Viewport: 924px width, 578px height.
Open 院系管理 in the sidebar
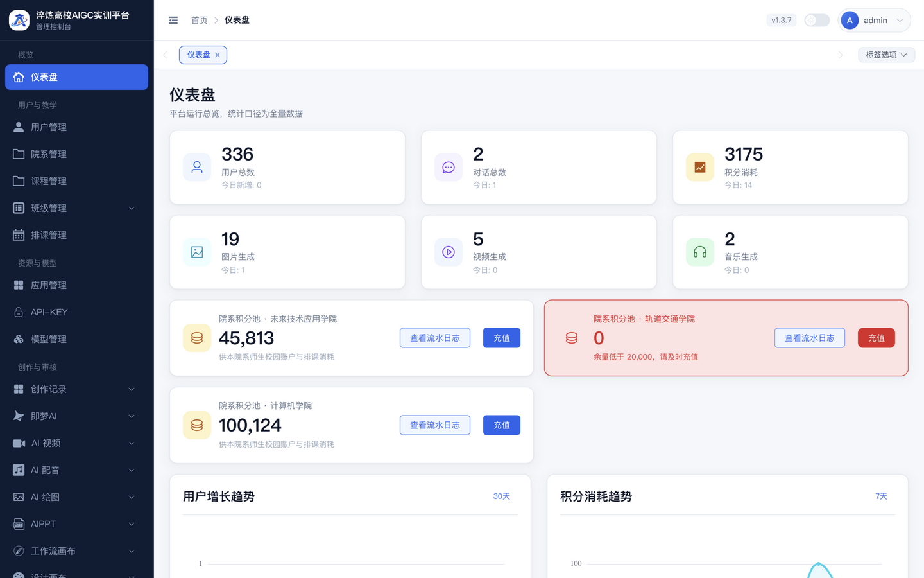[76, 154]
